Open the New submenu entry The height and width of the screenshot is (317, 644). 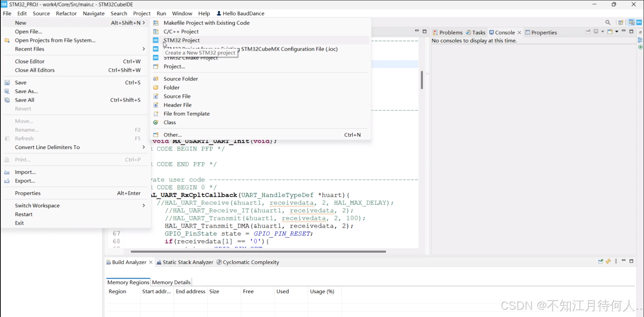(x=75, y=23)
